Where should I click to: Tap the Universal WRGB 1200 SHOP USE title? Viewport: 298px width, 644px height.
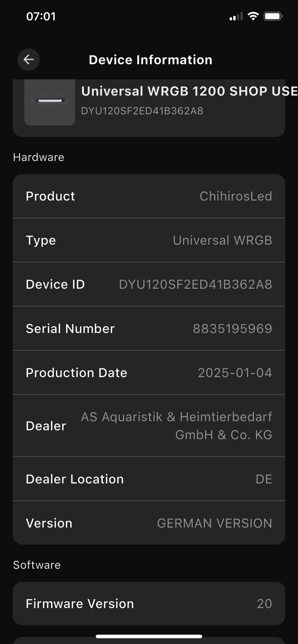[190, 91]
